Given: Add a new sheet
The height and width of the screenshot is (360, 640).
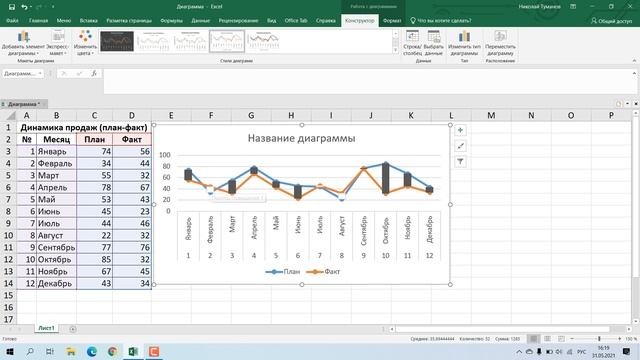Looking at the screenshot, I should 73,329.
